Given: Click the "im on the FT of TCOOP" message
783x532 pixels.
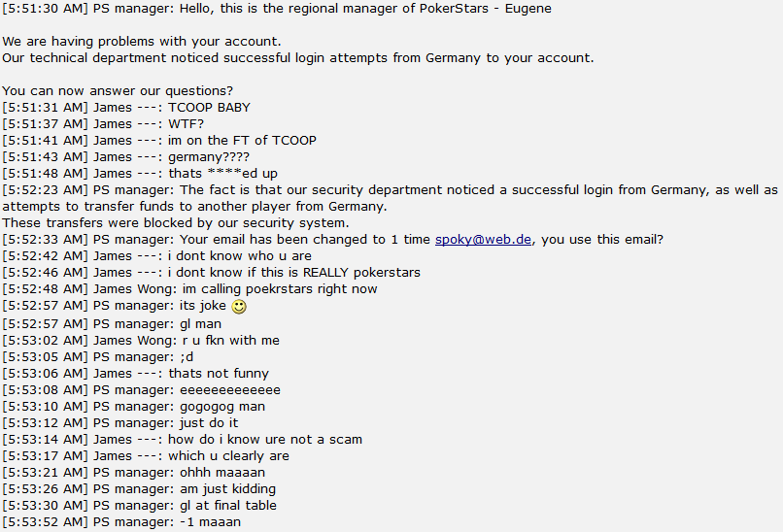Looking at the screenshot, I should click(x=242, y=141).
